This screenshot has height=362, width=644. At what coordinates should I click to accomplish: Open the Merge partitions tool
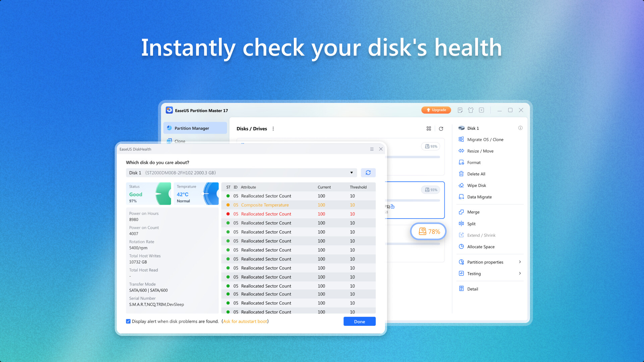pos(473,212)
